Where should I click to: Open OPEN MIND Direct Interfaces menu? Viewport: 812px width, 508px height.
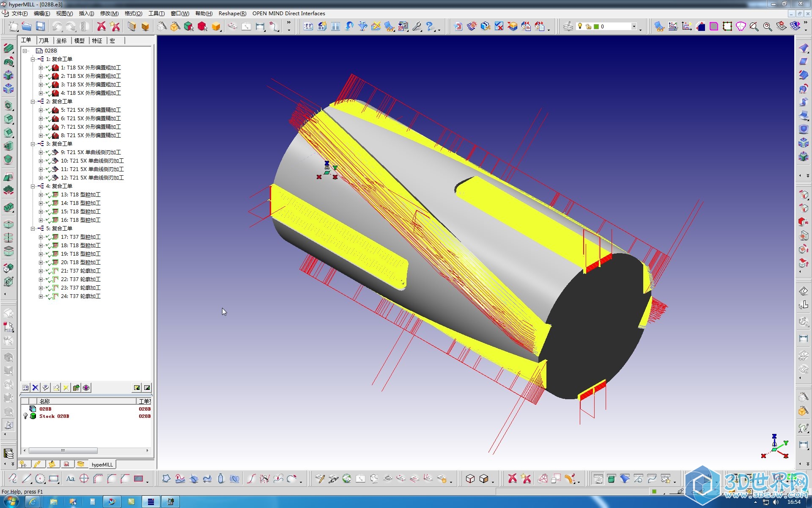point(289,14)
